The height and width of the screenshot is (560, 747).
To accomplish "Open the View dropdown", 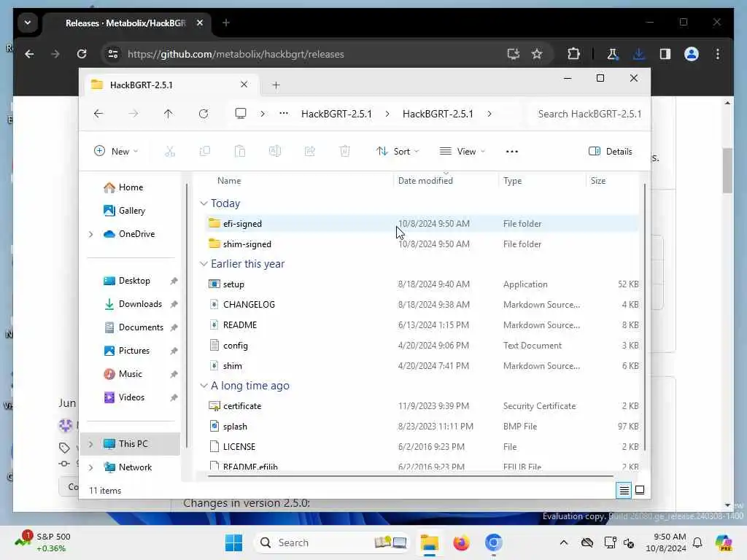I will (462, 152).
